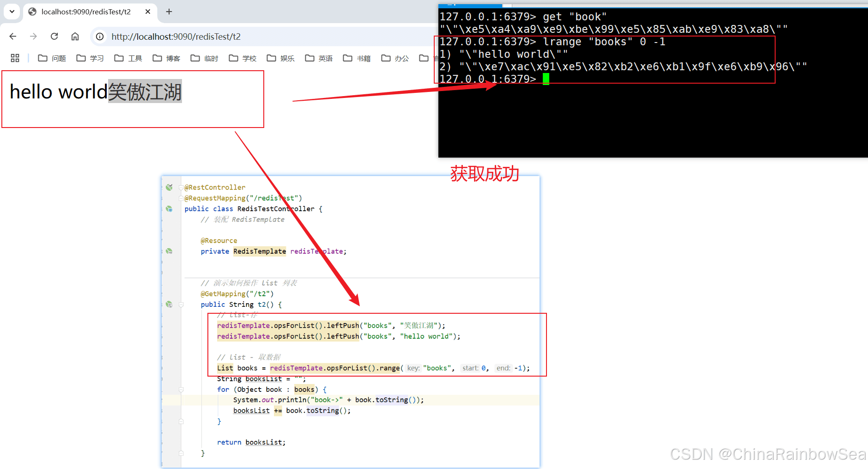
Task: Collapse the t2() method fold marker
Action: point(181,305)
